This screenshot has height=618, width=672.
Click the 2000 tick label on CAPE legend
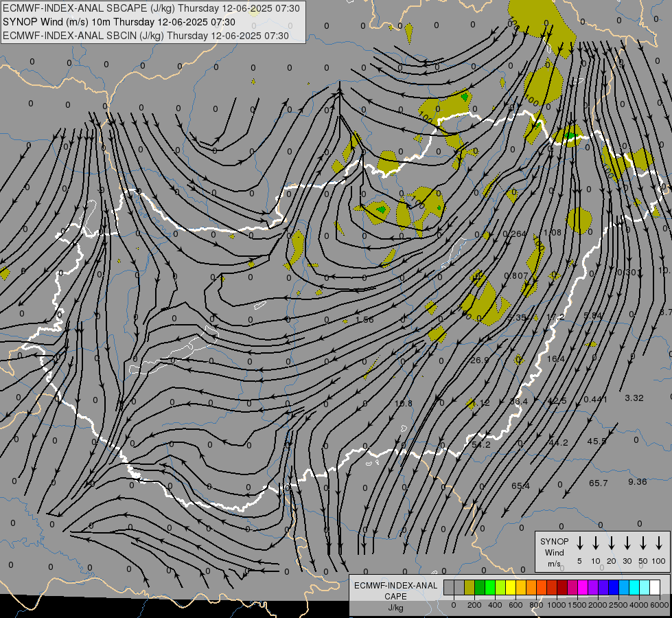pos(597,605)
